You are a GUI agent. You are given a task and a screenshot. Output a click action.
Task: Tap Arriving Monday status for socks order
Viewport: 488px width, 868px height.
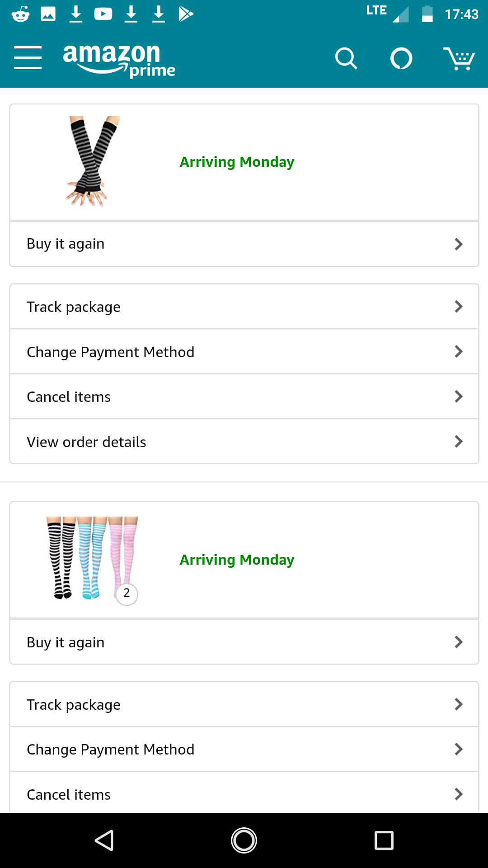point(237,560)
